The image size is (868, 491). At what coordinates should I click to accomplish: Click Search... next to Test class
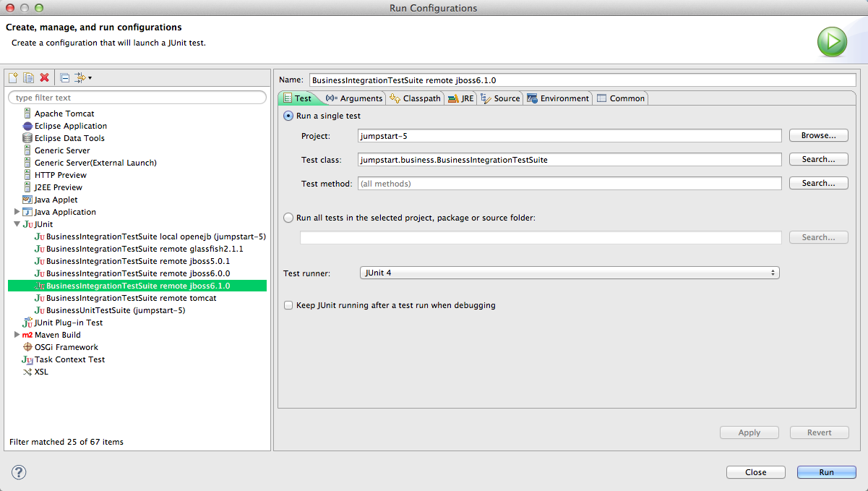point(818,159)
